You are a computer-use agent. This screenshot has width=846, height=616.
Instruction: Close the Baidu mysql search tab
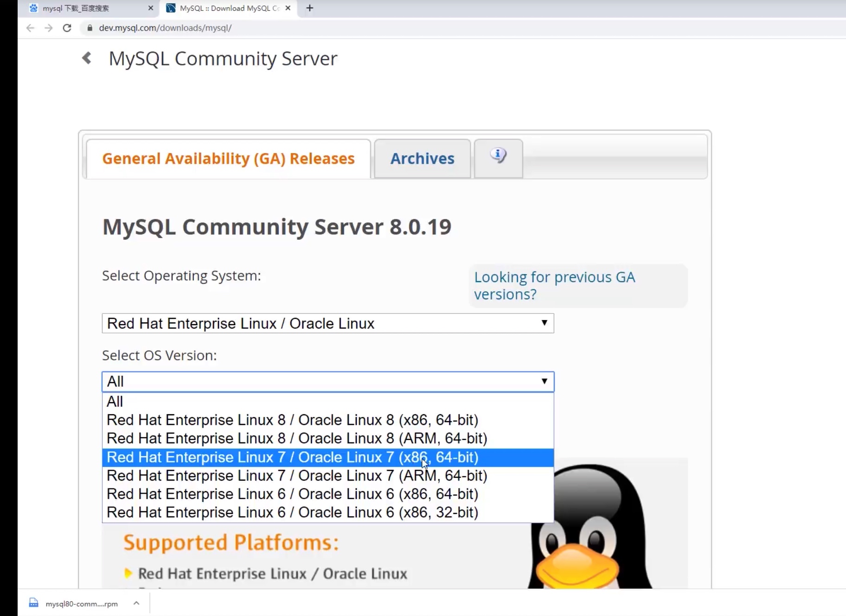click(150, 8)
